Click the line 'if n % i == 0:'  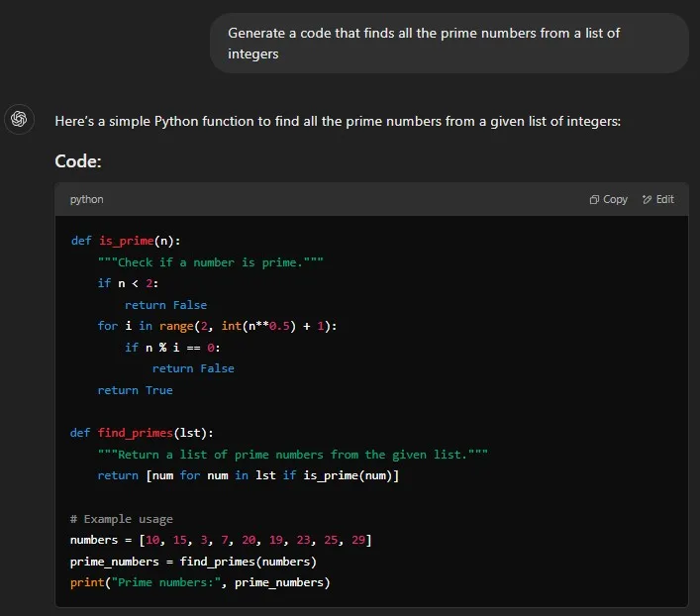coord(172,347)
